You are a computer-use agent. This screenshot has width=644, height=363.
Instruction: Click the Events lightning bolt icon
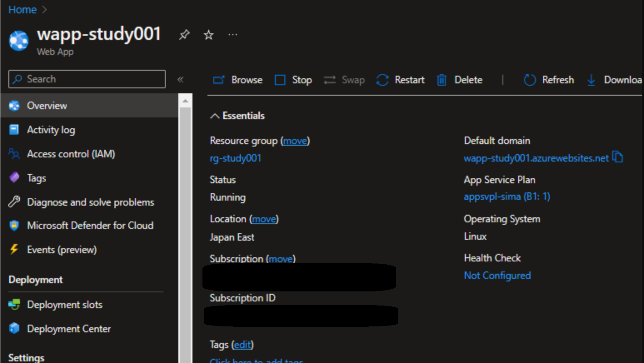[14, 249]
